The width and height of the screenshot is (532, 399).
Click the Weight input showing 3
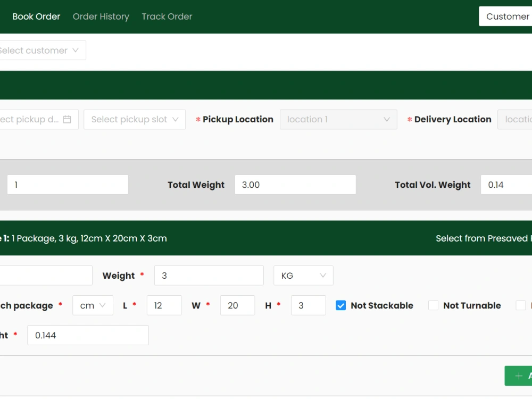click(x=209, y=276)
